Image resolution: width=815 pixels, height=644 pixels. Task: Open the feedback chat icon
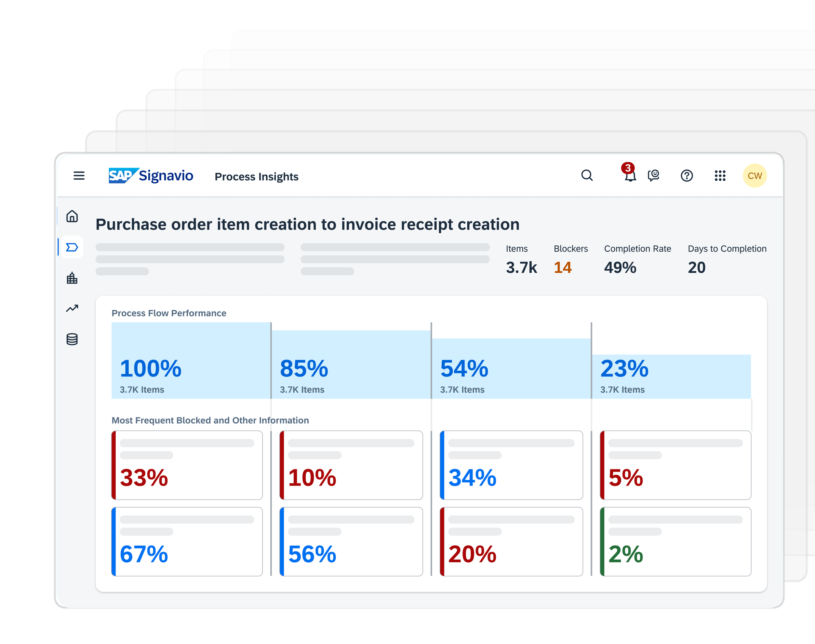[654, 175]
